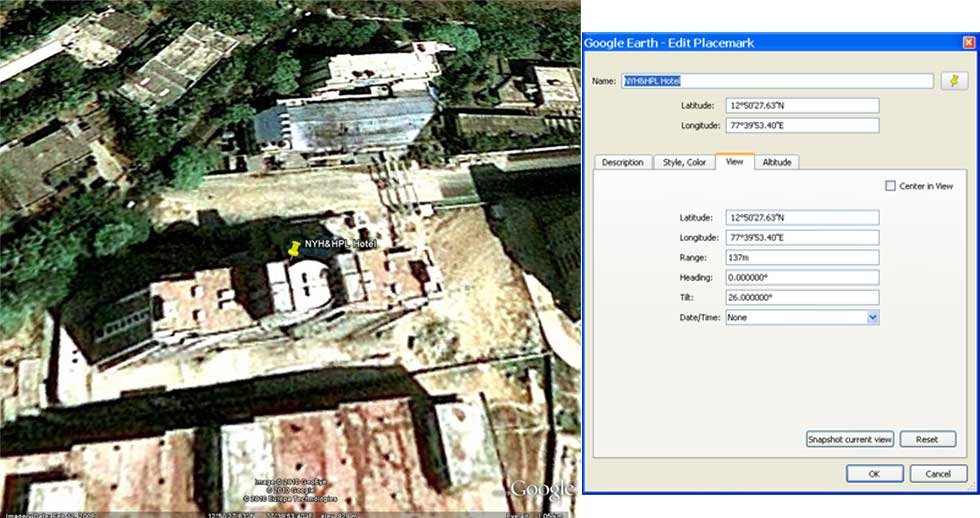Click the Snapshot current view button
The width and height of the screenshot is (980, 518).
[850, 439]
